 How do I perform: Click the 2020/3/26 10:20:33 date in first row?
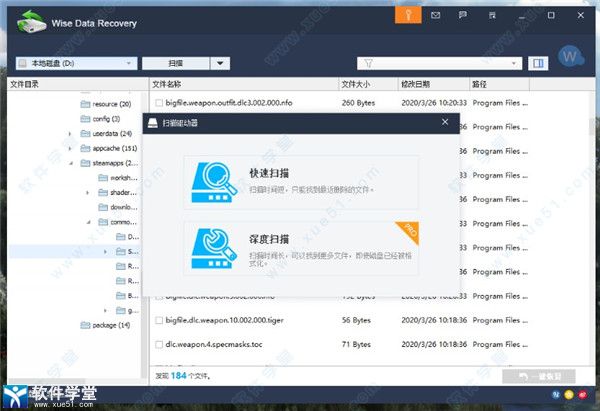tap(434, 103)
